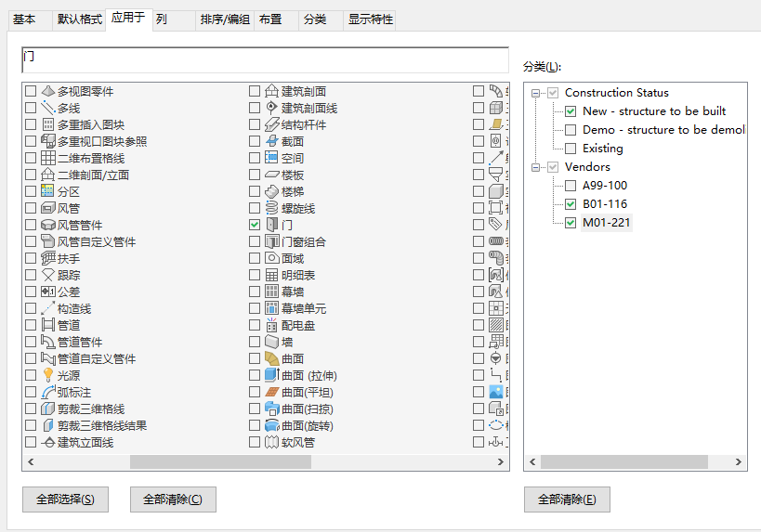Click 全部清除(E) under classification tree

[x=567, y=500]
